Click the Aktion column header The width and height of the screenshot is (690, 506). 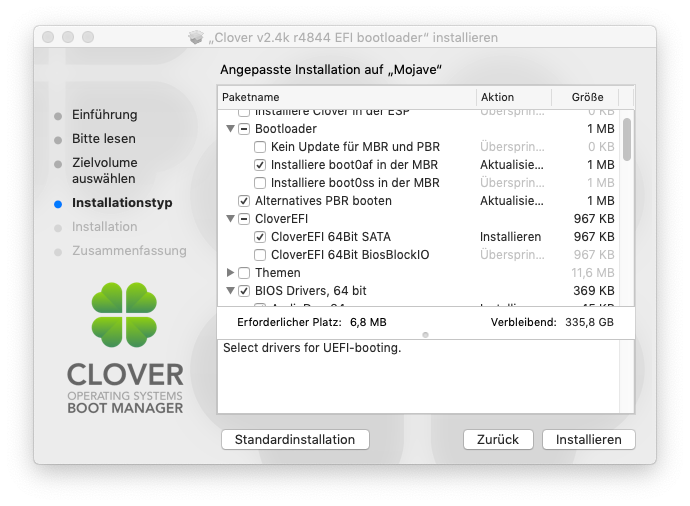click(514, 97)
